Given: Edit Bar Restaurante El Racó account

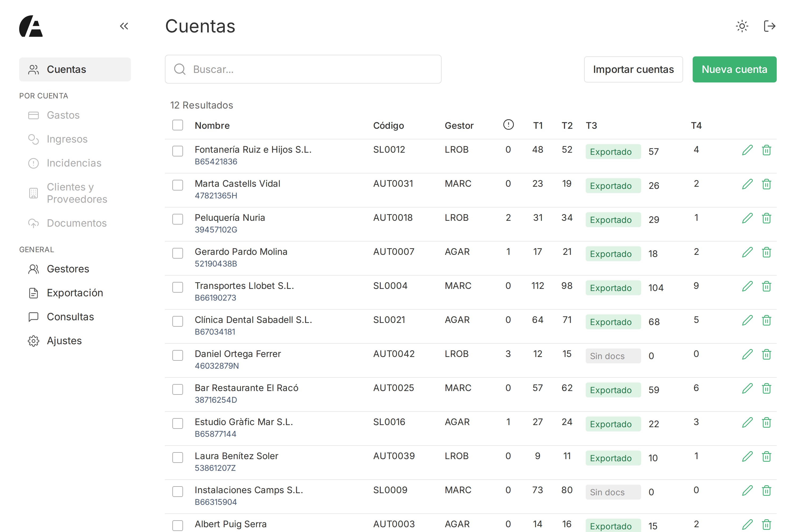Looking at the screenshot, I should [x=747, y=388].
